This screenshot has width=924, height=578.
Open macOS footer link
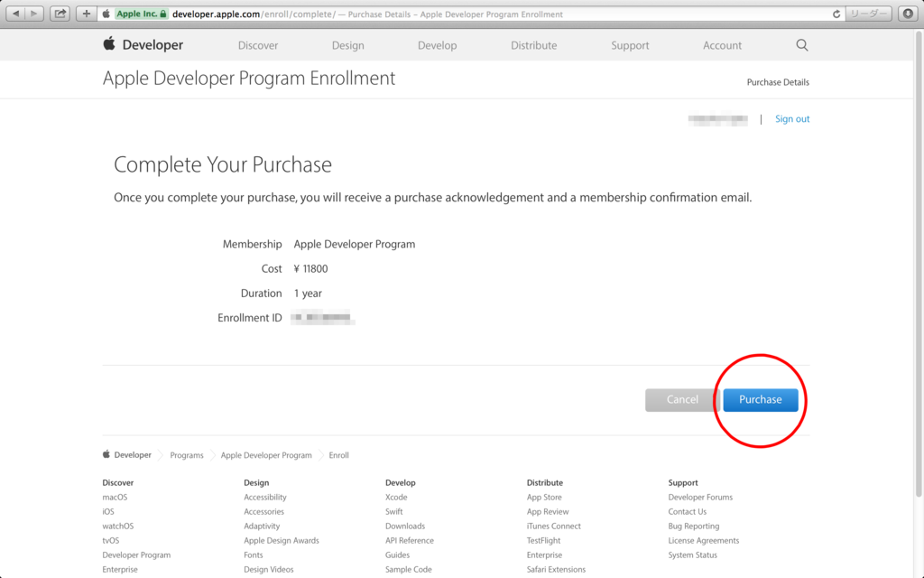[115, 498]
